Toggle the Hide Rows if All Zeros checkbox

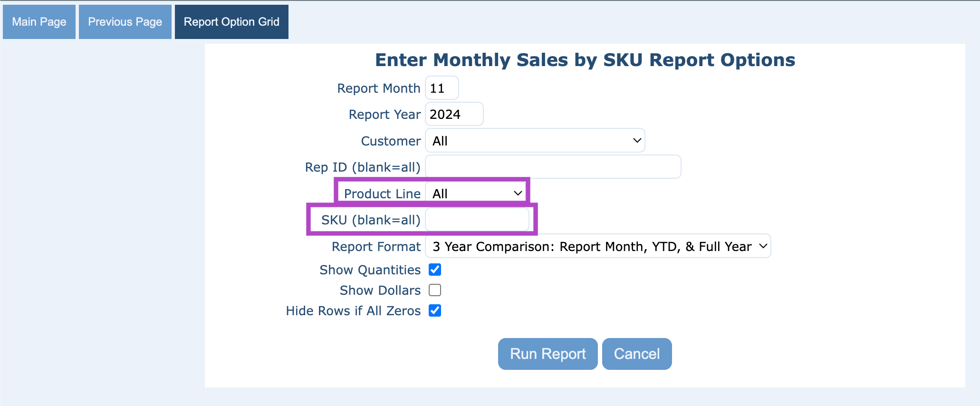tap(435, 310)
